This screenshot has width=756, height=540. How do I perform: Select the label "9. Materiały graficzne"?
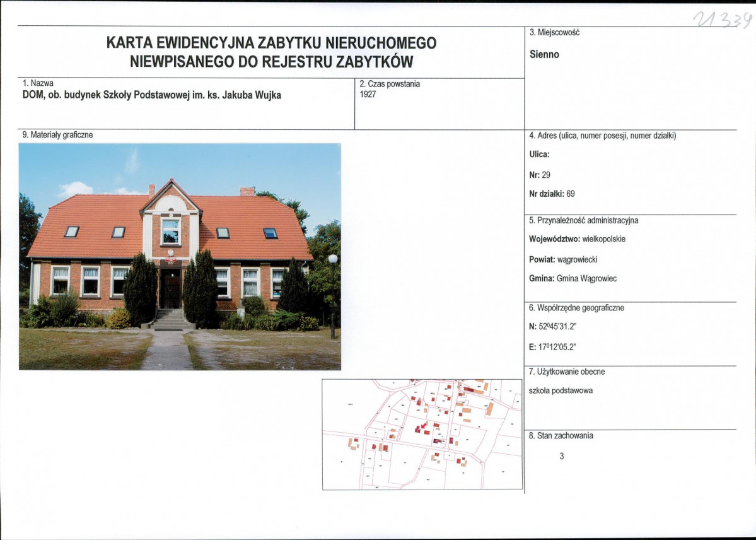pos(57,135)
